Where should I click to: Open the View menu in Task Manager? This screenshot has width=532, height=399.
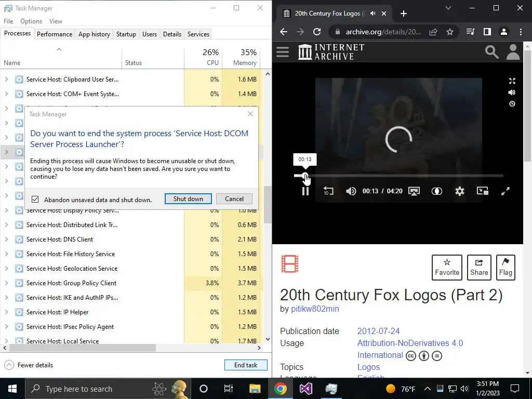click(56, 21)
